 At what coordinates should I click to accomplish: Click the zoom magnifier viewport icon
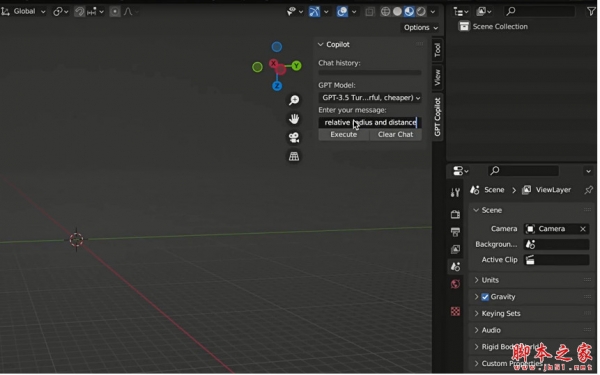[295, 101]
